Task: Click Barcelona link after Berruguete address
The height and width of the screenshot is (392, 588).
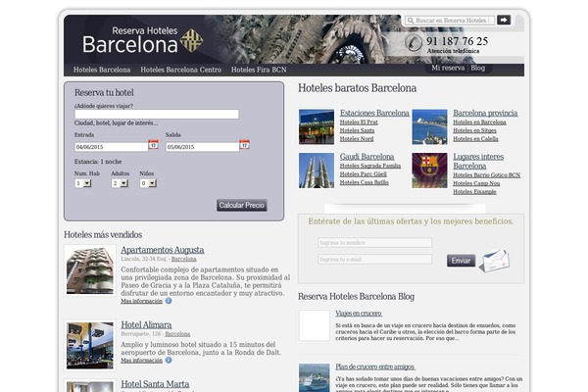Action: click(x=177, y=334)
